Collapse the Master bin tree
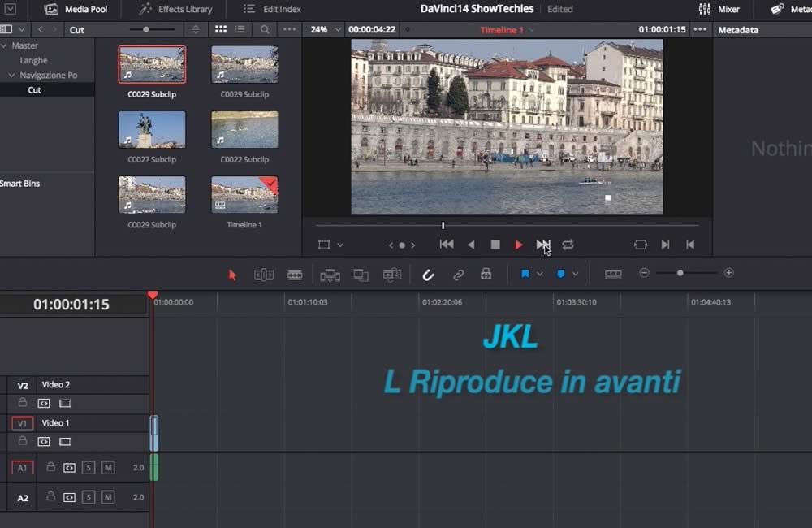The width and height of the screenshot is (812, 528). tap(4, 45)
